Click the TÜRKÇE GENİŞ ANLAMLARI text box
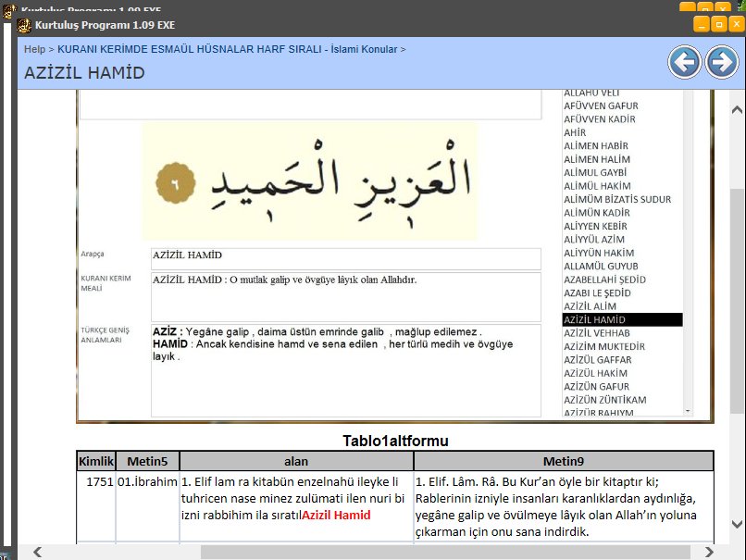Viewport: 746px width, 560px height. point(345,369)
